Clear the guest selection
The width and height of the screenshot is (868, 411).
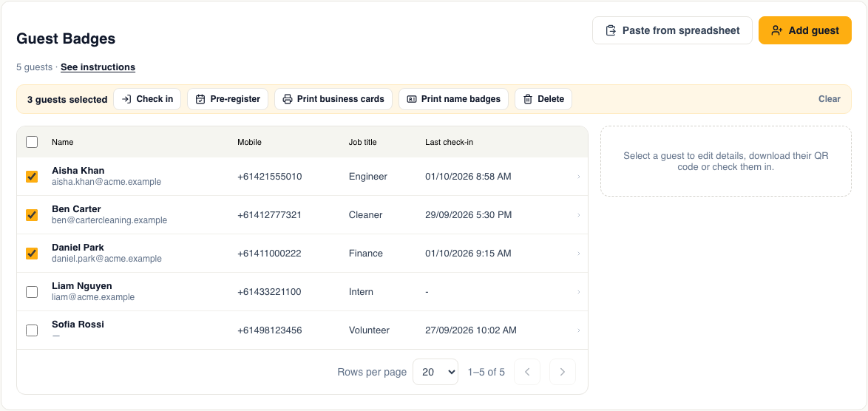click(x=830, y=99)
